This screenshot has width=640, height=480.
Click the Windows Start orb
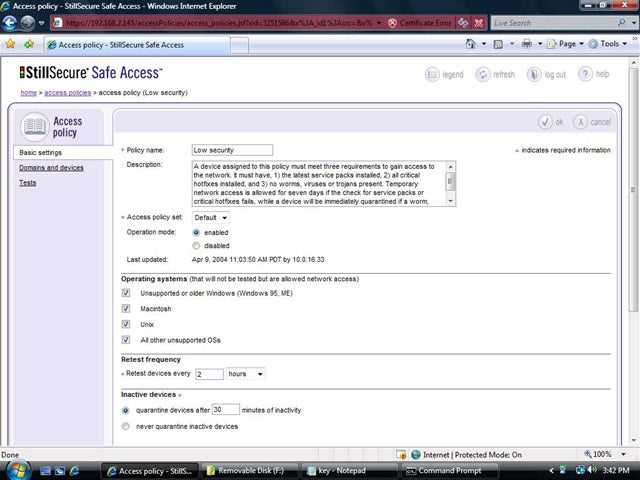pos(17,470)
